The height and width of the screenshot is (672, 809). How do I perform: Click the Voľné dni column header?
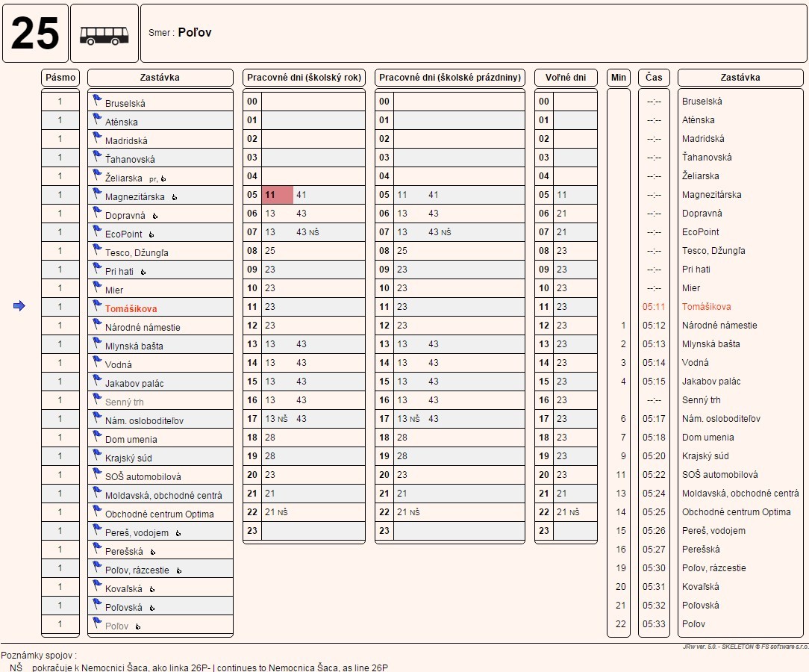566,78
